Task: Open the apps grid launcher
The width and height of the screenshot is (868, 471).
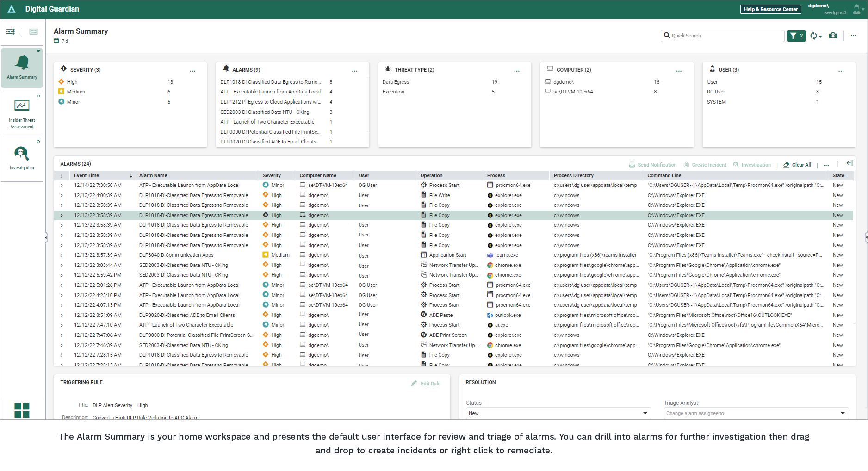Action: 22,410
